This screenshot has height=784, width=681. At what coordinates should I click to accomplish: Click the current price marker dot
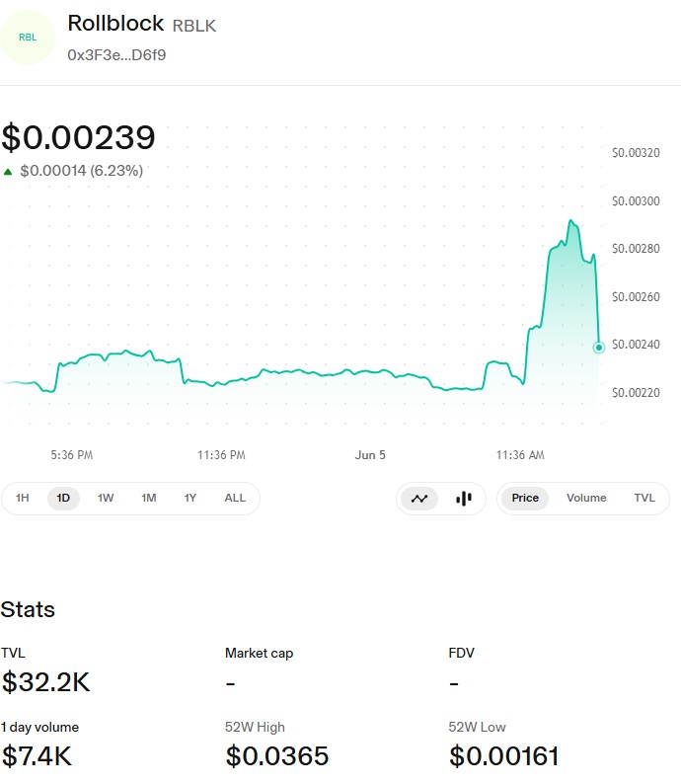point(598,347)
